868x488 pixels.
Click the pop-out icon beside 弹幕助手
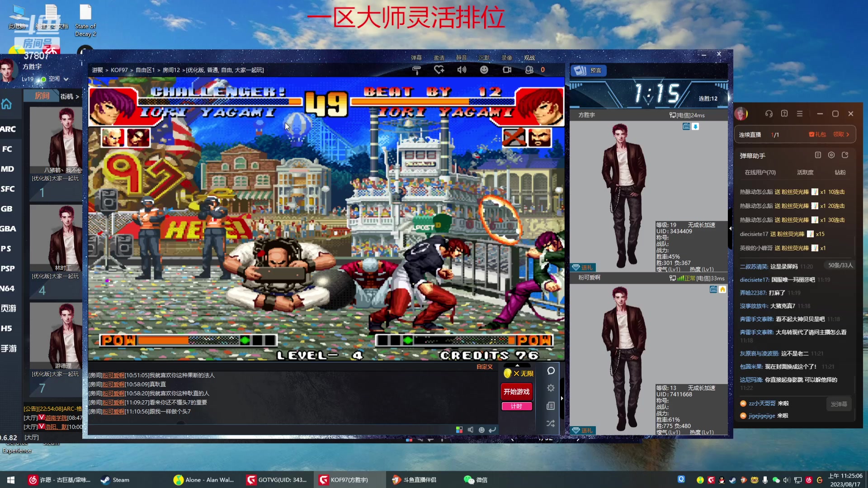tap(845, 155)
